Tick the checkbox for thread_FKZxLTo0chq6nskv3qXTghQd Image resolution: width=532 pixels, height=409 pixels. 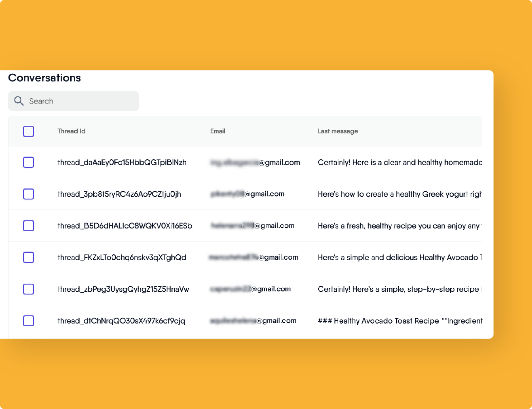pos(29,257)
